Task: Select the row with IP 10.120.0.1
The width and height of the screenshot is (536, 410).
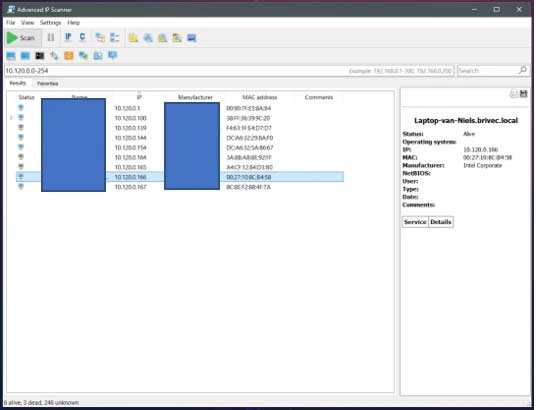Action: [x=180, y=108]
